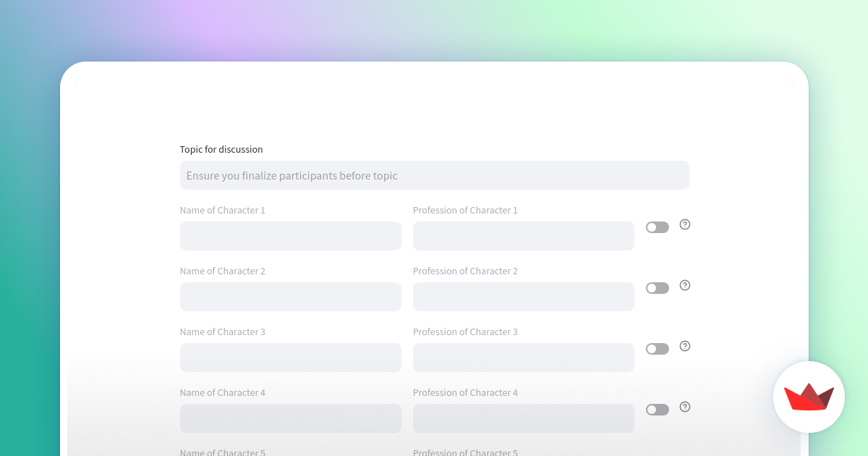Click the Profession of Character 2 field
868x456 pixels.
click(x=524, y=297)
